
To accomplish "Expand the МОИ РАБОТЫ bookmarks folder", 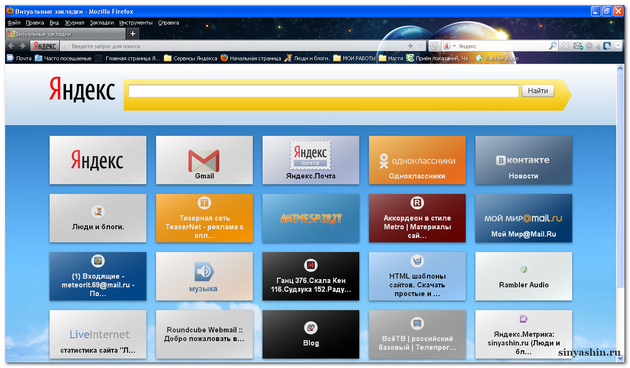I will (354, 58).
